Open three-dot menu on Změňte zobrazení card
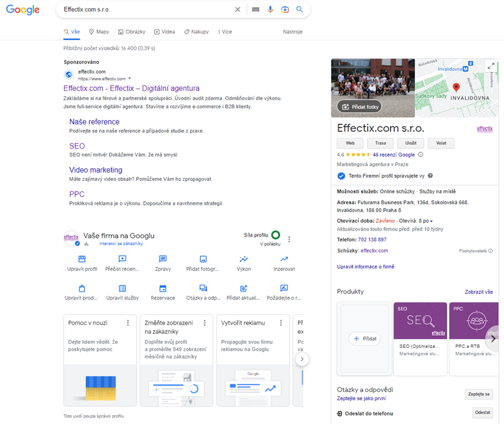 click(205, 323)
